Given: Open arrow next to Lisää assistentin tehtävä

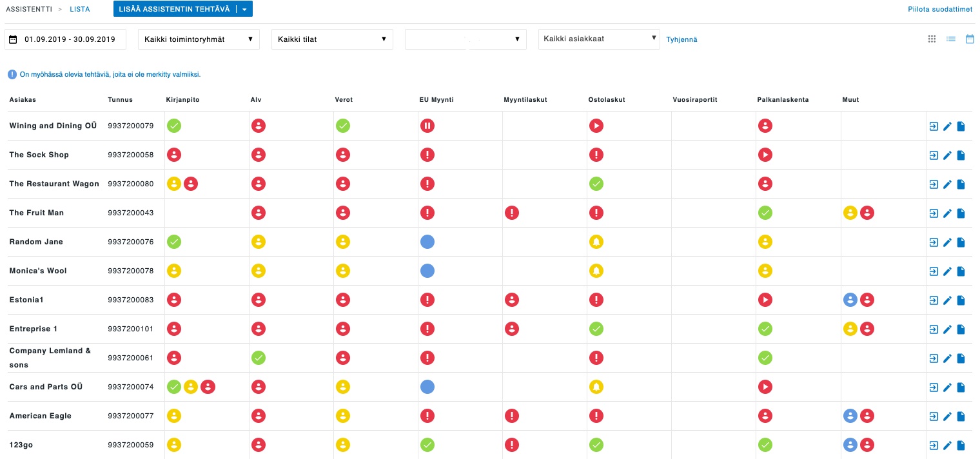Looking at the screenshot, I should click(244, 9).
